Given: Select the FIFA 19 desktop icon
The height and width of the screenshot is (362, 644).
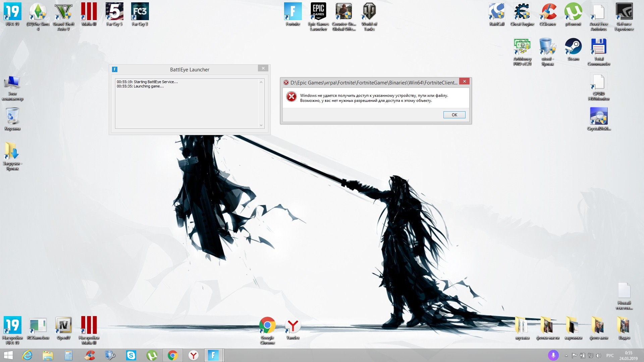Looking at the screenshot, I should coord(12,14).
